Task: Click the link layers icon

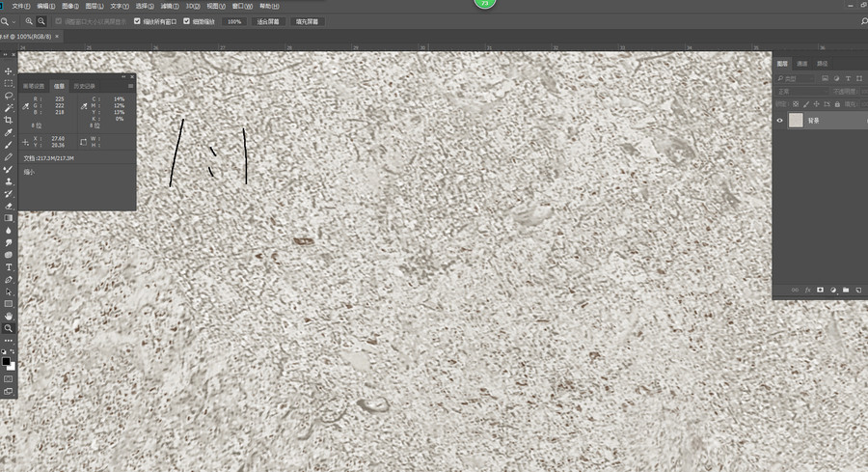Action: [x=795, y=290]
